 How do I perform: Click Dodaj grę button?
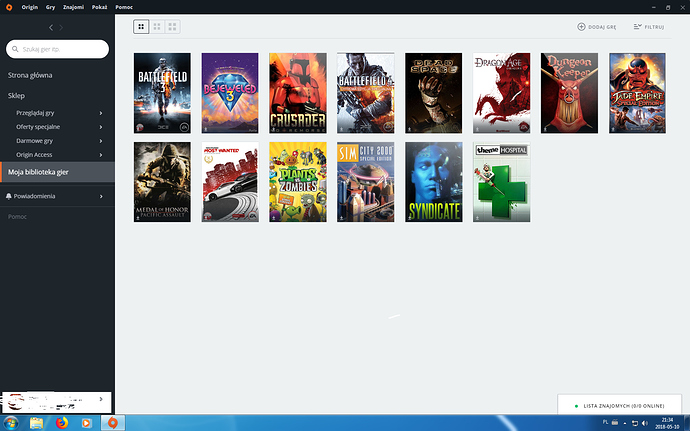(597, 27)
